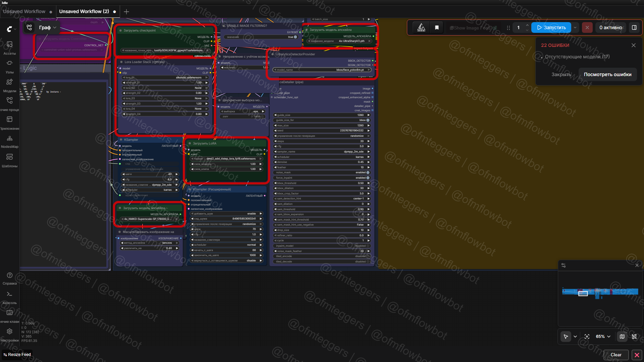Toggle the ENABLE IMAGE FILTERING true switch

click(295, 37)
